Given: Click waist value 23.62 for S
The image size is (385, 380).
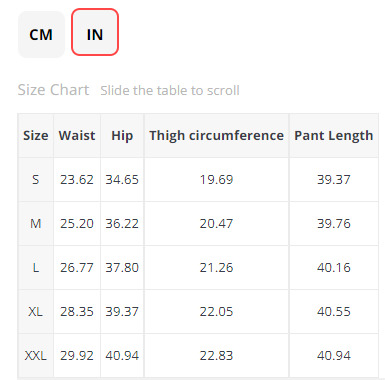Looking at the screenshot, I should pos(77,180).
